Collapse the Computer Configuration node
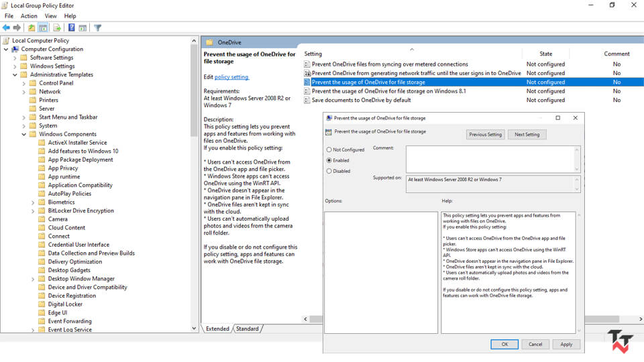The image size is (644, 362). pos(6,49)
